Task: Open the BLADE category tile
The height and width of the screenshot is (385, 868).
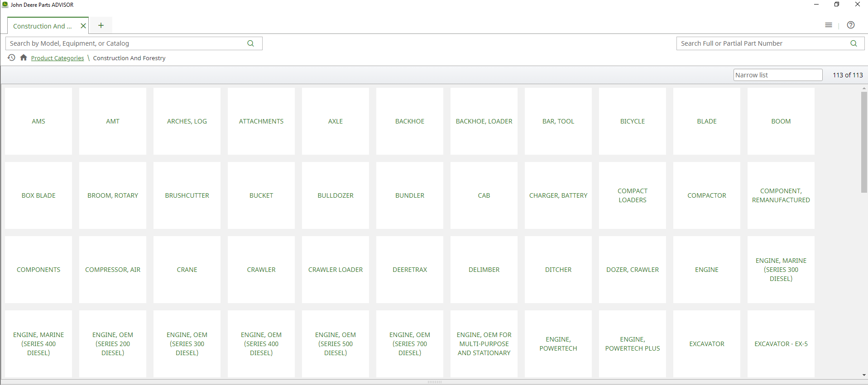Action: (707, 121)
